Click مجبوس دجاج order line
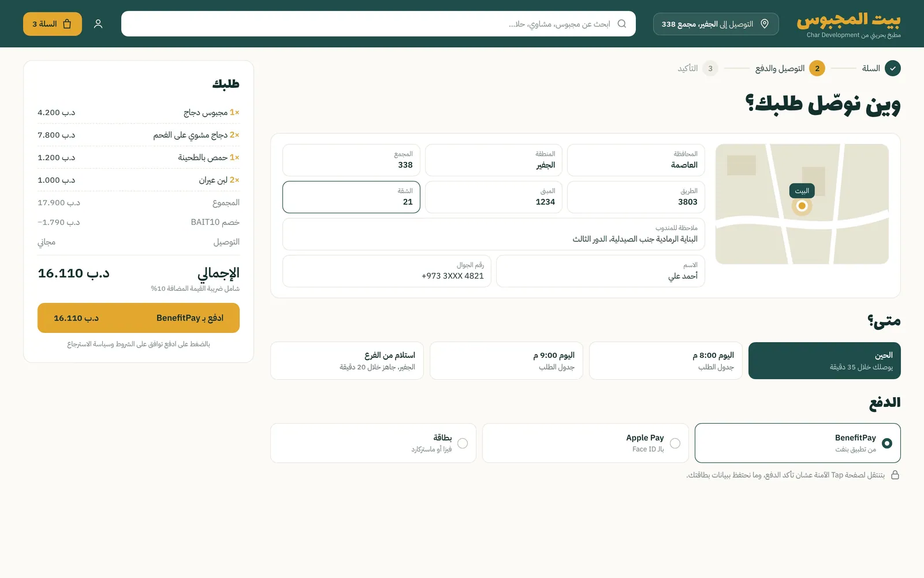This screenshot has width=924, height=578. point(139,112)
